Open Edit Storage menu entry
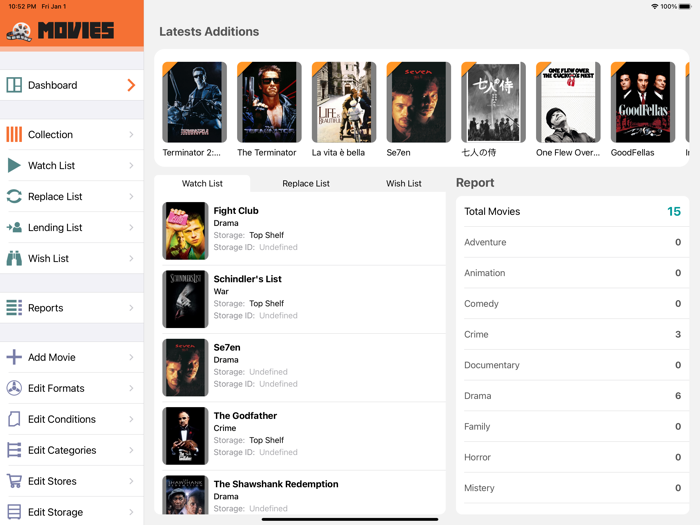The image size is (700, 525). coord(72,512)
